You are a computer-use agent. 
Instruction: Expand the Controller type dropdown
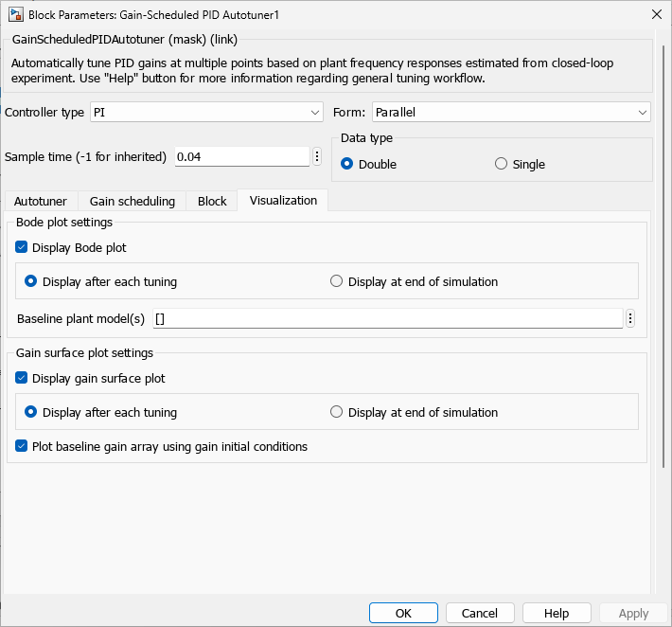[206, 112]
